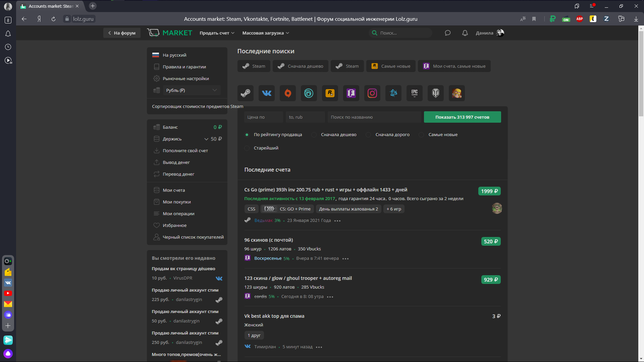Open more options dots on 123 скина listing
Viewport: 644px width, 362px height.
[x=330, y=297]
